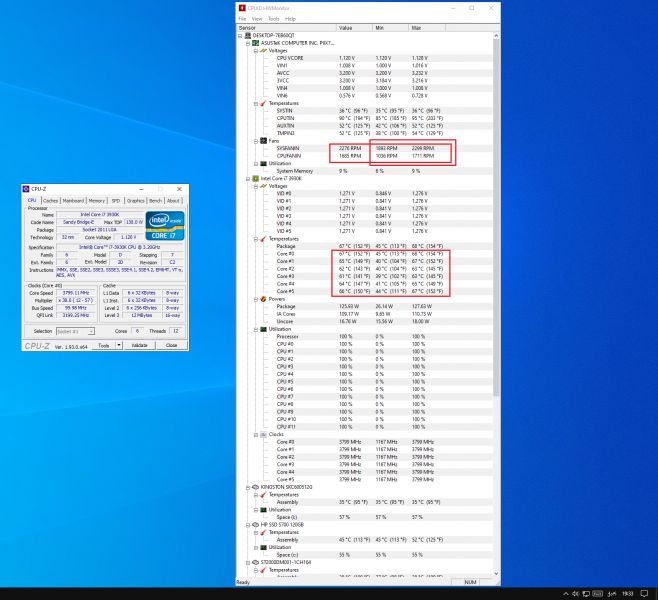Switch to the Mainboard tab in CPU-Z
658x600 pixels.
(74, 200)
